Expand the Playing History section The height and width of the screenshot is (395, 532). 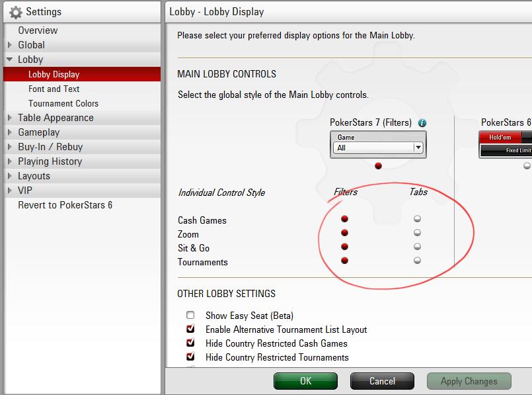(x=10, y=161)
